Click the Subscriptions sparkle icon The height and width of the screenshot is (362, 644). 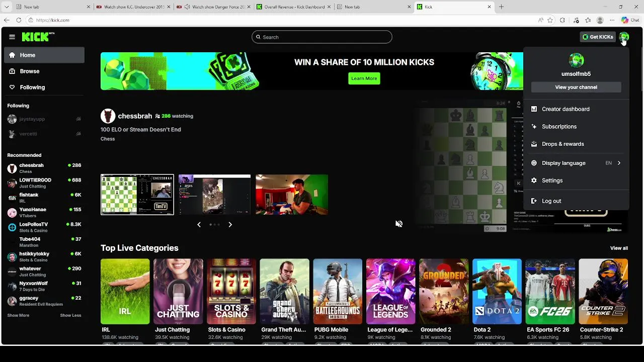534,127
